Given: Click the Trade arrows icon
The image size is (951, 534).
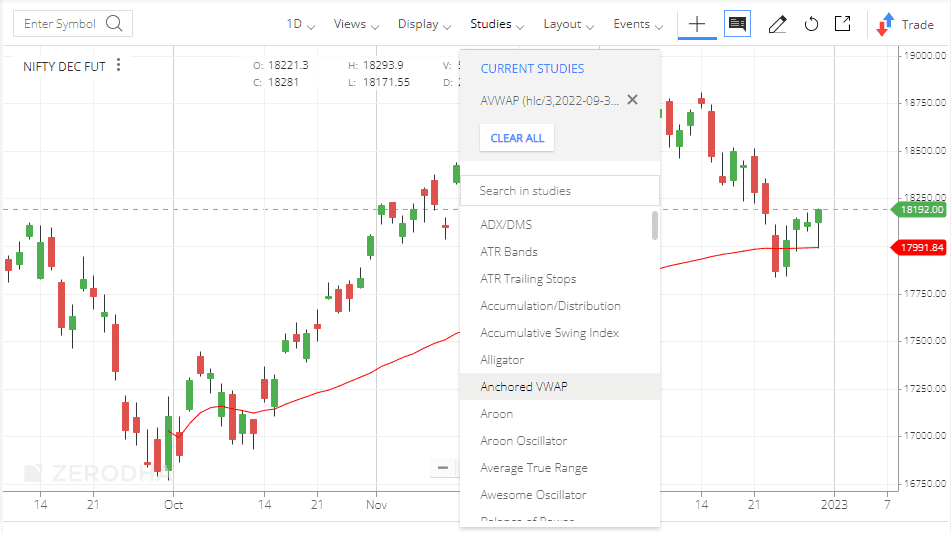Looking at the screenshot, I should pyautogui.click(x=885, y=24).
